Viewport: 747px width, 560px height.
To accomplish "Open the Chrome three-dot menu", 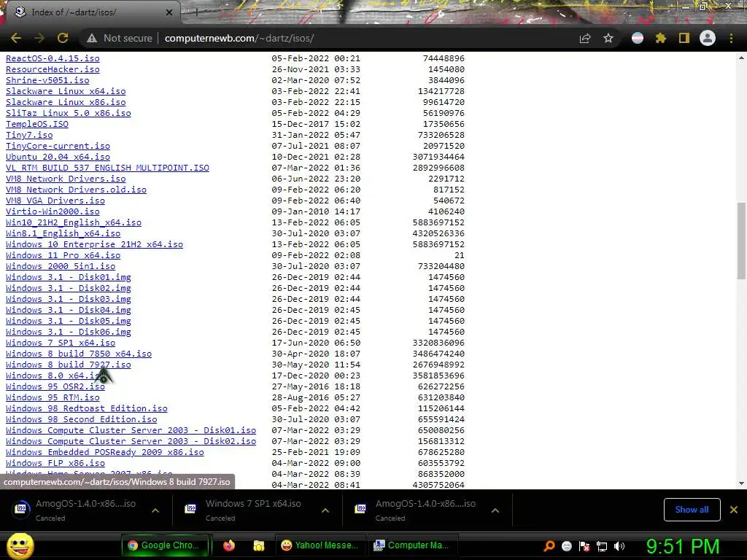I will 731,38.
